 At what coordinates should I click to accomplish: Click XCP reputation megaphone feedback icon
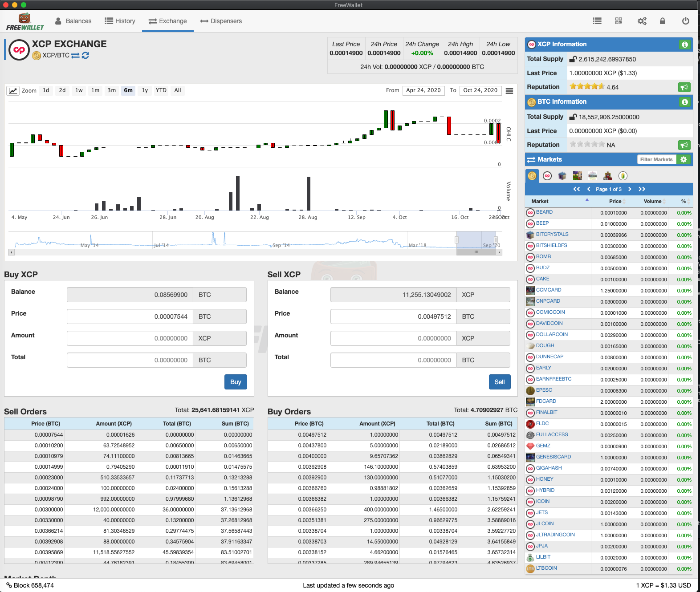684,87
